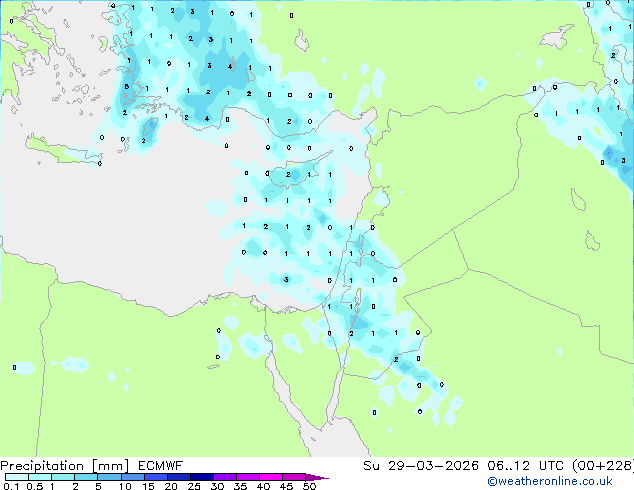Click the above-50 arrow tip of legend
634x490 pixels.
317,478
